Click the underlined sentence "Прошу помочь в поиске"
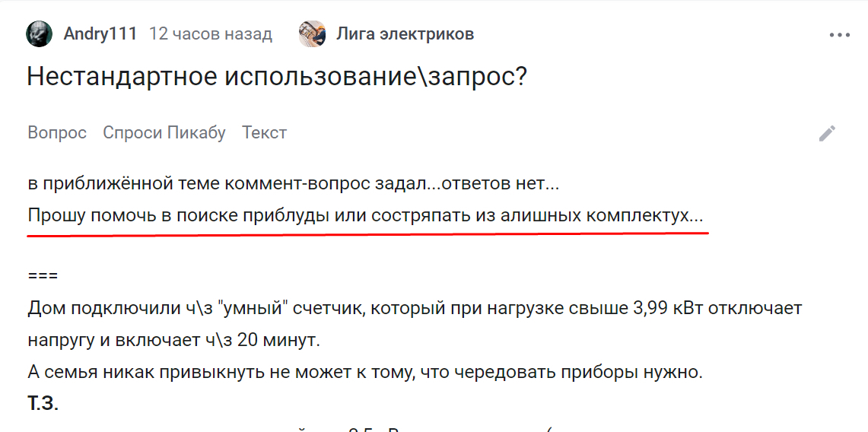The width and height of the screenshot is (868, 432). tap(365, 216)
